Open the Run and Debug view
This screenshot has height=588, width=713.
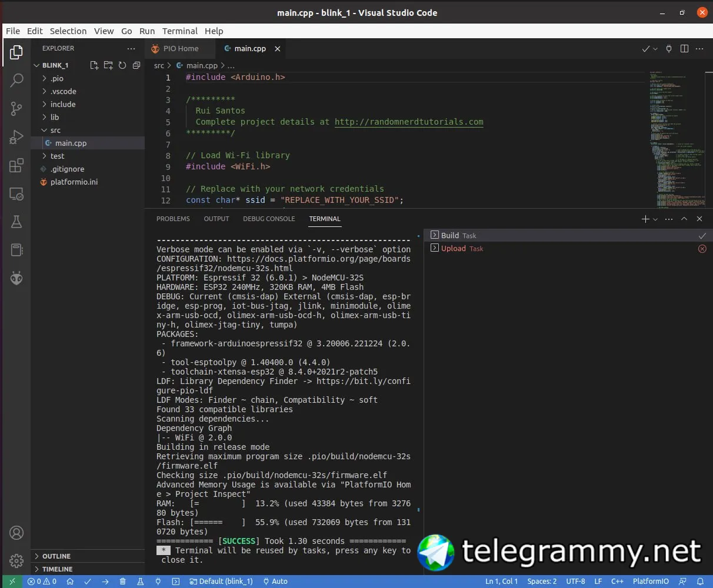[x=16, y=137]
